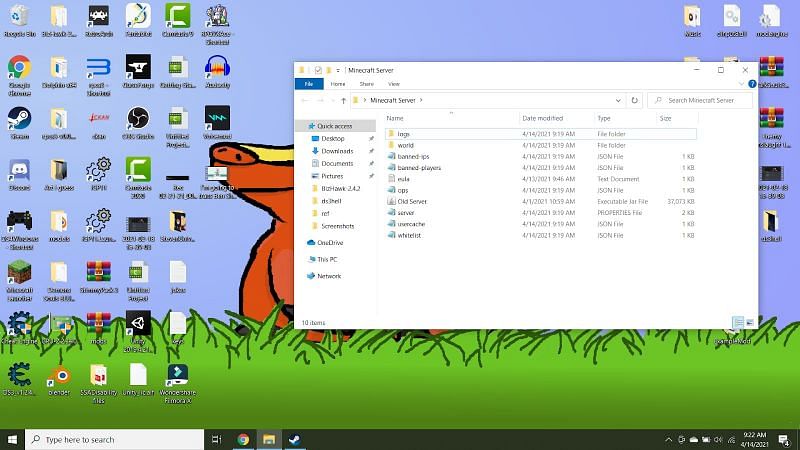This screenshot has height=450, width=800.
Task: Click the Google Chrome desktop icon
Action: click(19, 68)
